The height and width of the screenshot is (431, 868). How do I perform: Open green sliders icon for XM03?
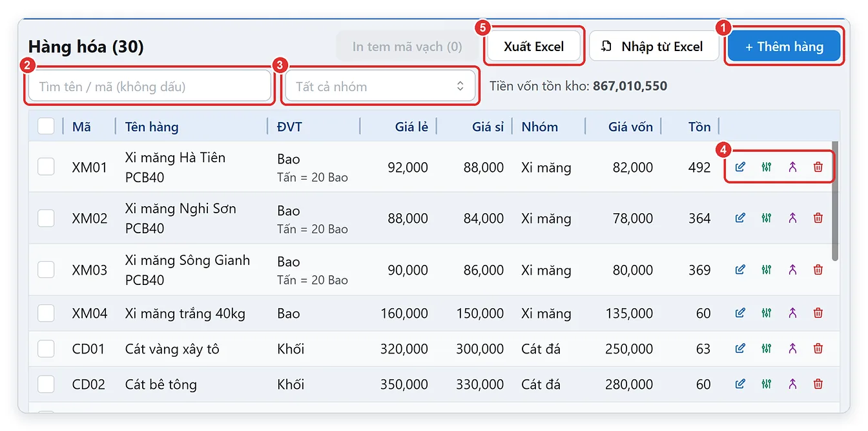(766, 269)
